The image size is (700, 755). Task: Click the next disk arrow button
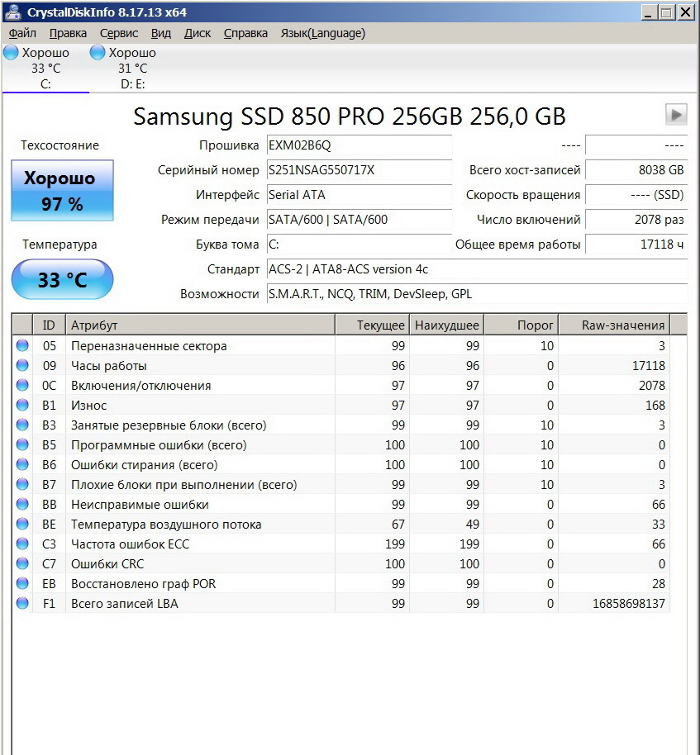click(x=676, y=115)
